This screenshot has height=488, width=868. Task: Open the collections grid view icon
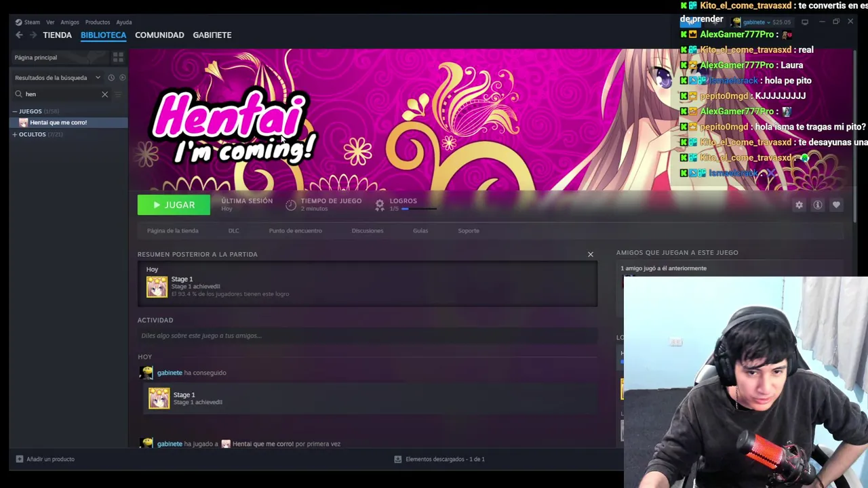pyautogui.click(x=118, y=58)
